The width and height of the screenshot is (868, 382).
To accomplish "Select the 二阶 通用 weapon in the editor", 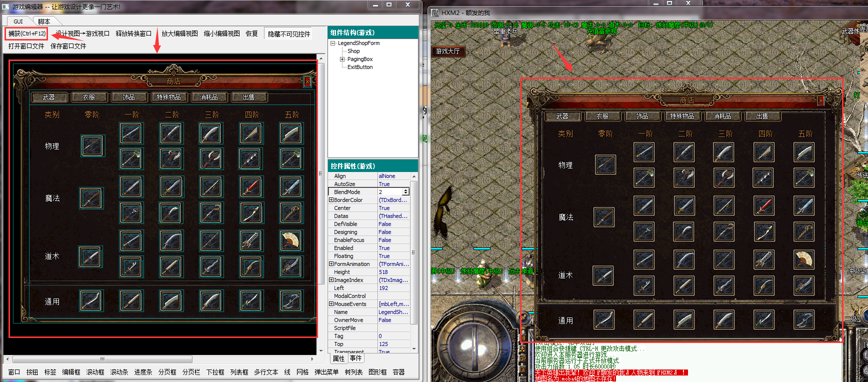I will click(x=171, y=301).
